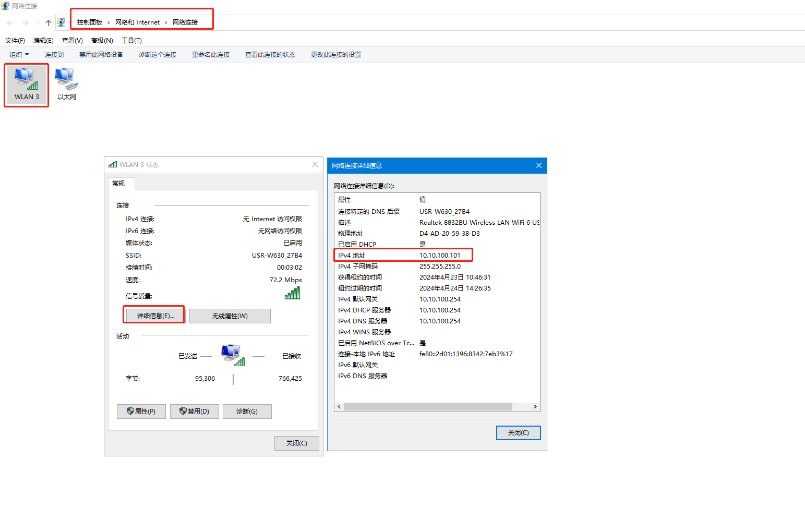Click 诊断这个连接 in the toolbar
Viewport: 805px width, 532px height.
[158, 55]
